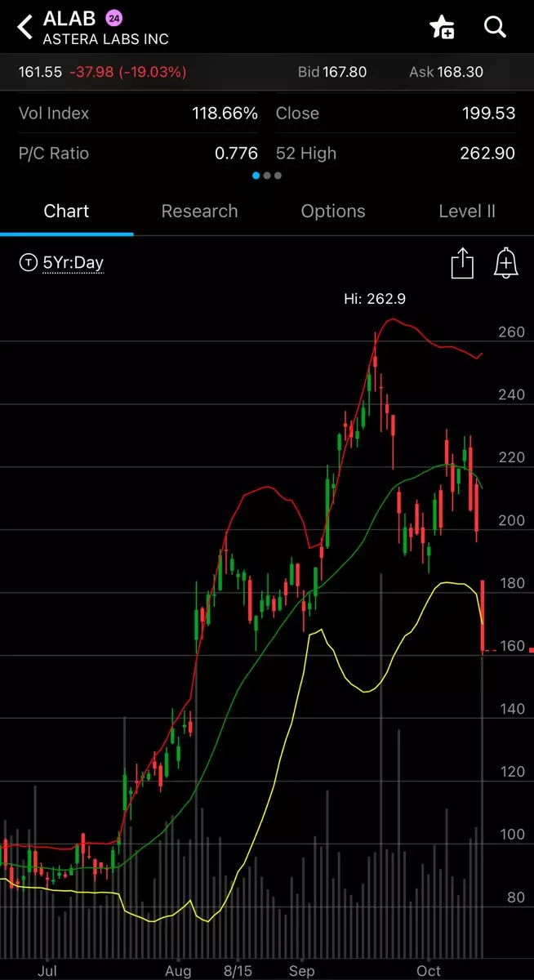534x980 pixels.
Task: Tap the 52 High 262.90 row
Action: 395,153
